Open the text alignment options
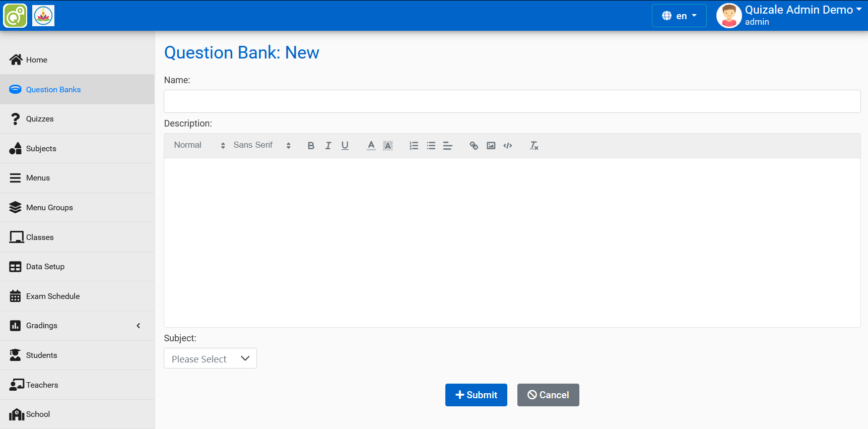This screenshot has height=429, width=868. [448, 146]
